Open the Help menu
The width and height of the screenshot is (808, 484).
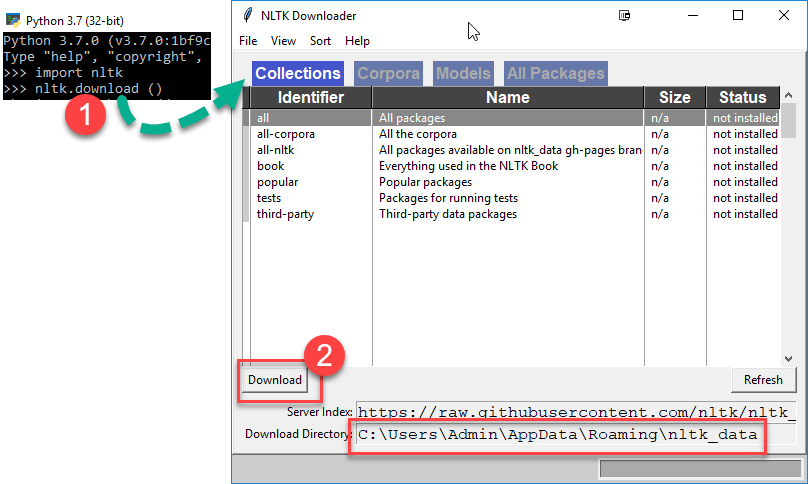point(357,41)
